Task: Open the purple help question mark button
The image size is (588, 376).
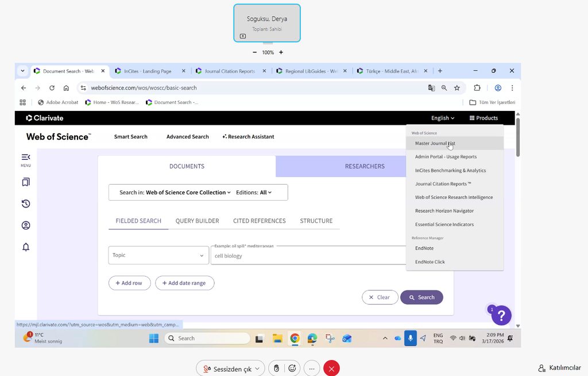Action: coord(501,315)
